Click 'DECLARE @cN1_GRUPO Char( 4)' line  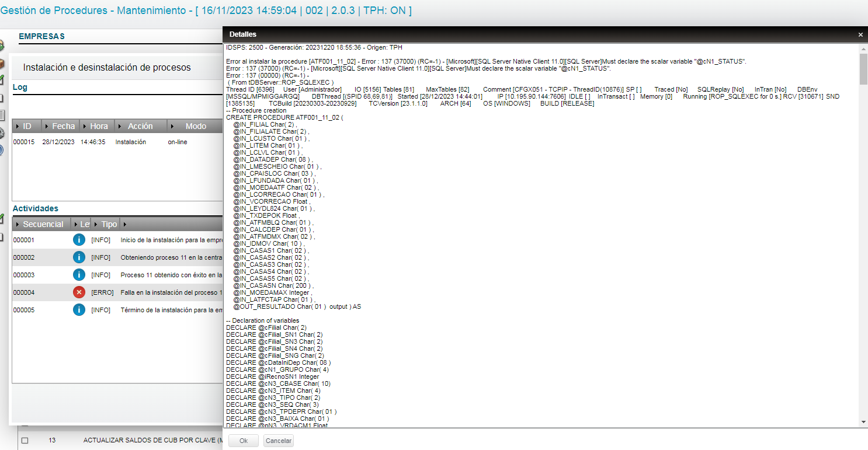277,369
